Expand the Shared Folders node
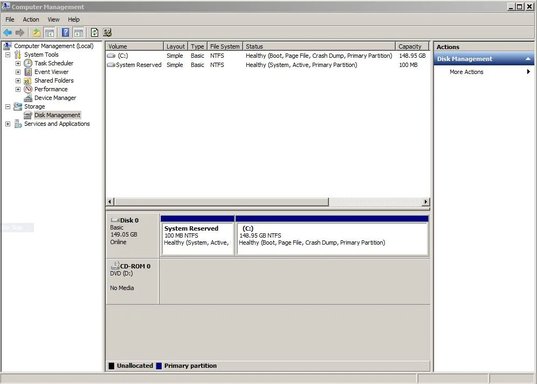Image resolution: width=537 pixels, height=384 pixels. 18,80
